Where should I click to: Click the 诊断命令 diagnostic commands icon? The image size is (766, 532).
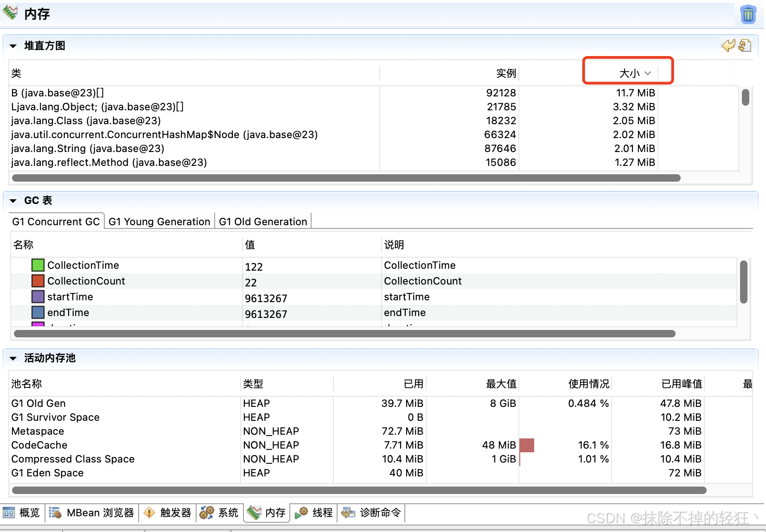(x=349, y=513)
